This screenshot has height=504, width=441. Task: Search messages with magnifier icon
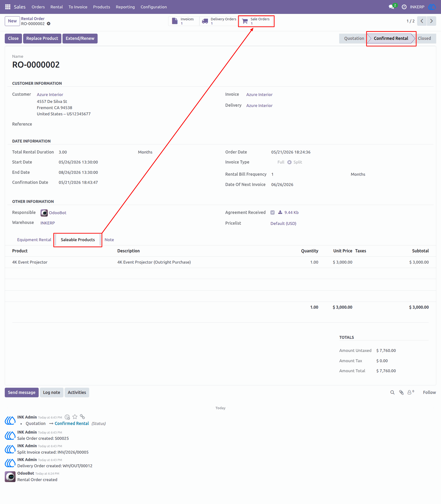click(x=392, y=392)
